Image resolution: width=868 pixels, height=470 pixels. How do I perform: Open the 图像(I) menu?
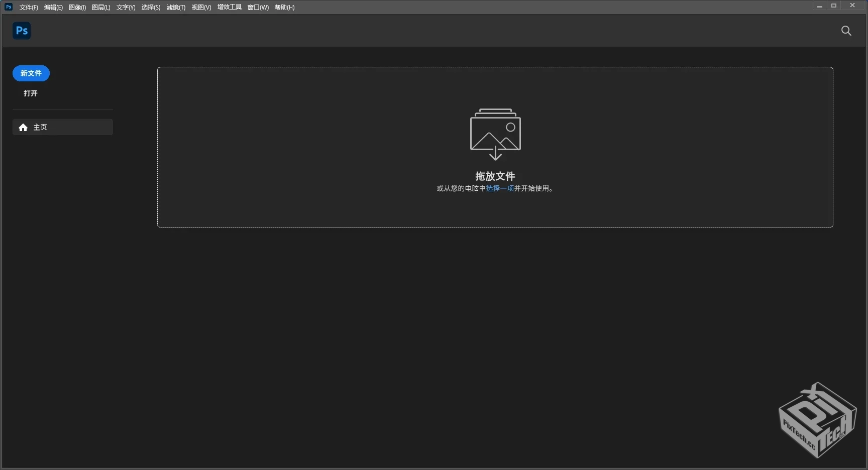click(77, 7)
